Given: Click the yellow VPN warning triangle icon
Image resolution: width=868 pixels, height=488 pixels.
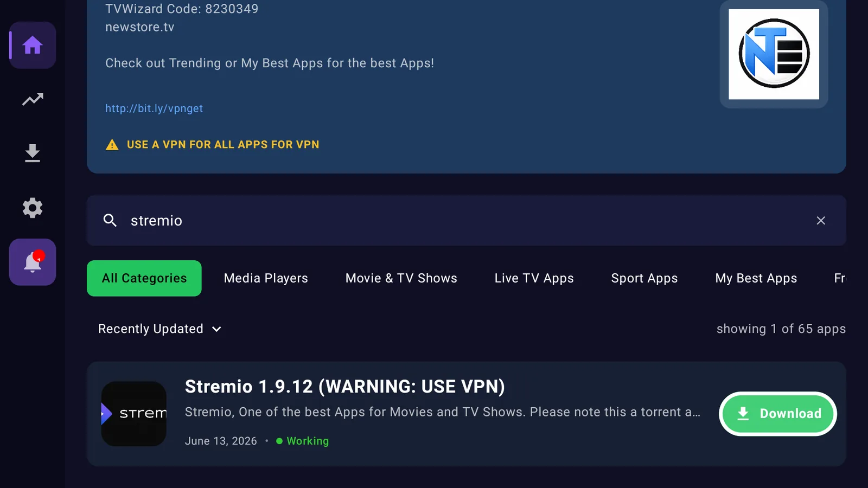Looking at the screenshot, I should (112, 145).
